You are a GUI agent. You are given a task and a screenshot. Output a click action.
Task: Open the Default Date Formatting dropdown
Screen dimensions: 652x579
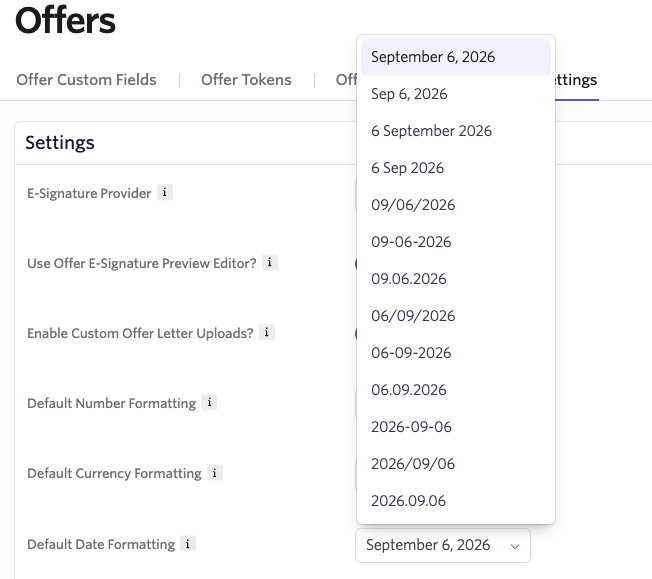tap(442, 545)
